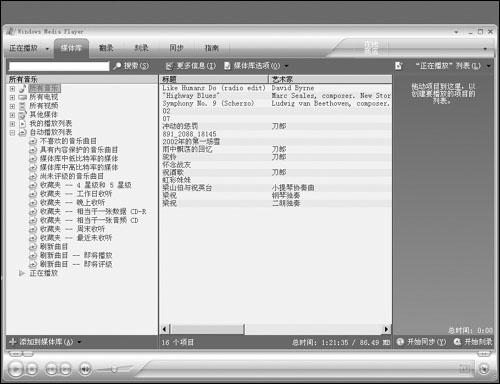Click the 所有视频 film icon
Screen dimensions: 500x384
coord(23,106)
